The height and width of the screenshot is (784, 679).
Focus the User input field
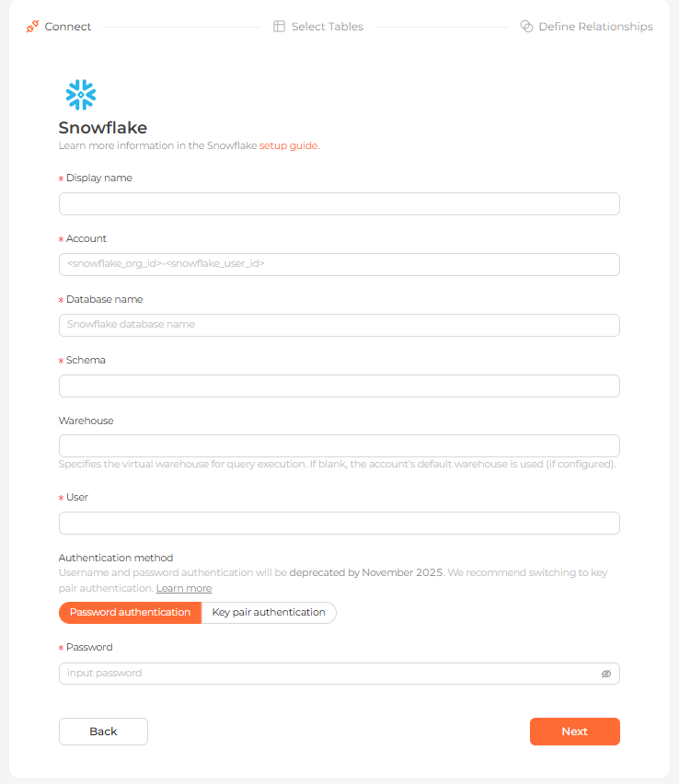click(339, 523)
